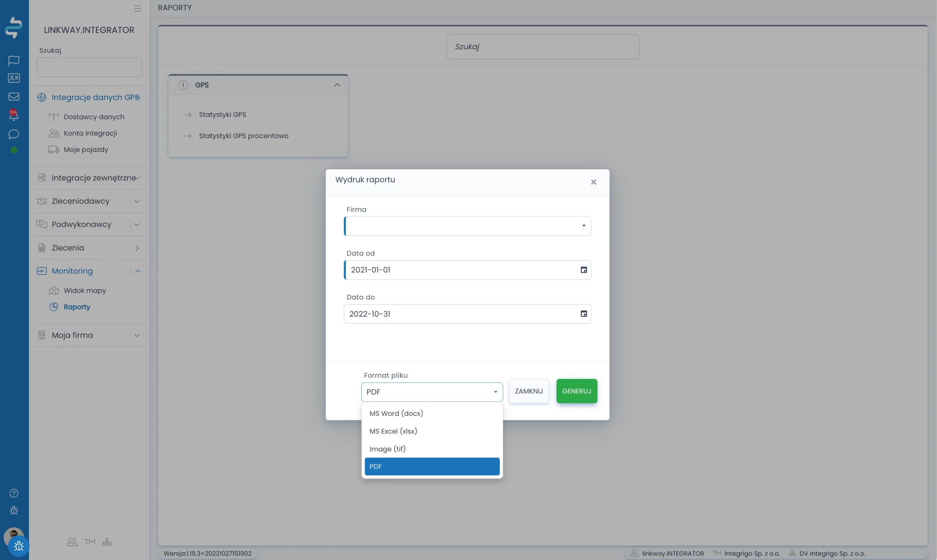Click the blue round bug button

pyautogui.click(x=19, y=546)
